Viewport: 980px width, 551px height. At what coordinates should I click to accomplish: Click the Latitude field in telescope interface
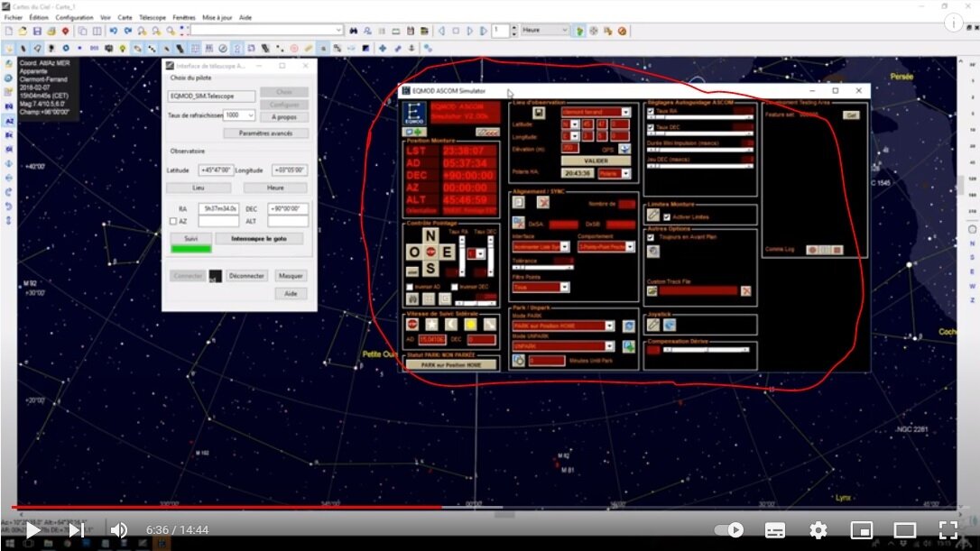[x=216, y=170]
